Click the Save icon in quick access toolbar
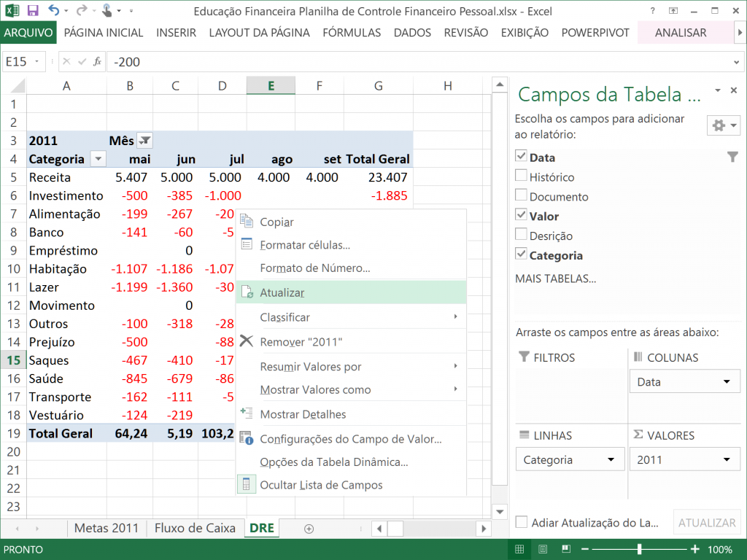747x560 pixels. click(x=32, y=10)
